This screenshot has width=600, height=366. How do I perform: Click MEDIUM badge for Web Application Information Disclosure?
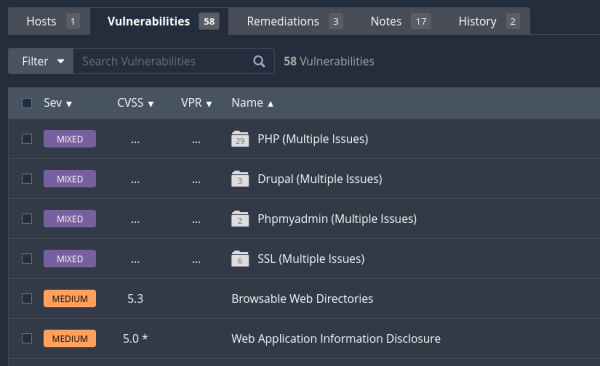click(70, 338)
